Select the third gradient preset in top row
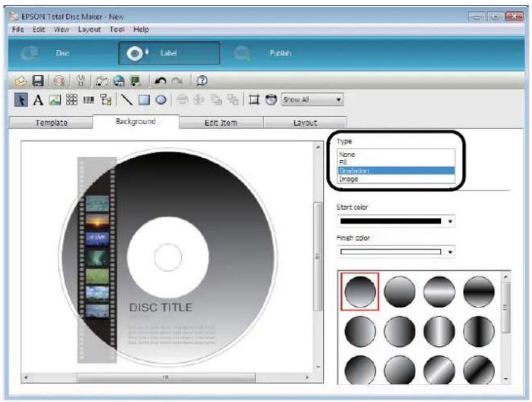Viewport: 532px width, 402px height. tap(439, 292)
